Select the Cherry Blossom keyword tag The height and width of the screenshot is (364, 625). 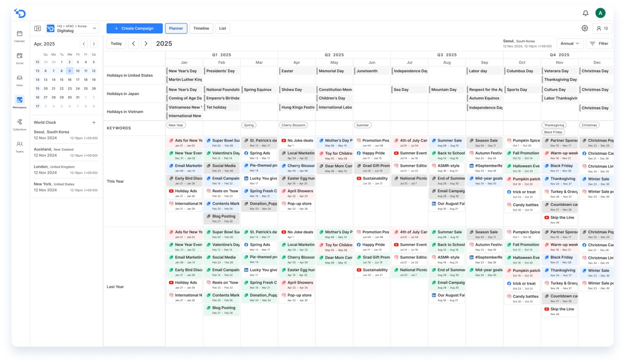tap(293, 125)
